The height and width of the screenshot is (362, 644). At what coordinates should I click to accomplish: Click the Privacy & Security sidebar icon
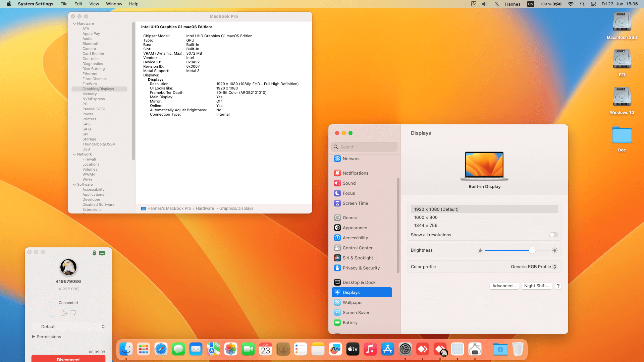[337, 268]
